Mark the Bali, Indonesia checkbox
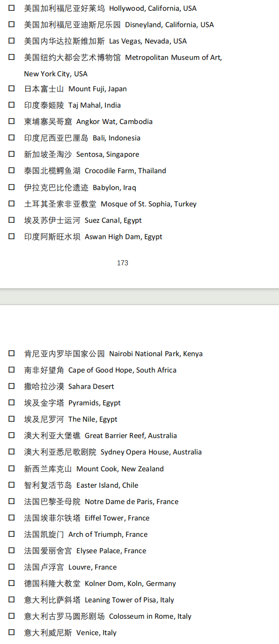 click(x=11, y=138)
